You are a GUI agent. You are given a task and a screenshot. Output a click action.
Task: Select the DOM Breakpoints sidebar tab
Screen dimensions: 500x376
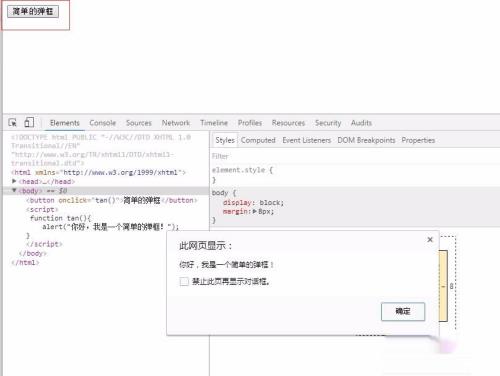click(x=366, y=140)
